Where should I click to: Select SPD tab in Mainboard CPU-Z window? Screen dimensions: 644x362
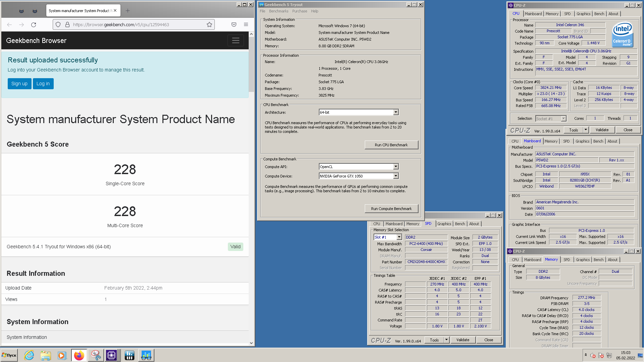pos(566,141)
